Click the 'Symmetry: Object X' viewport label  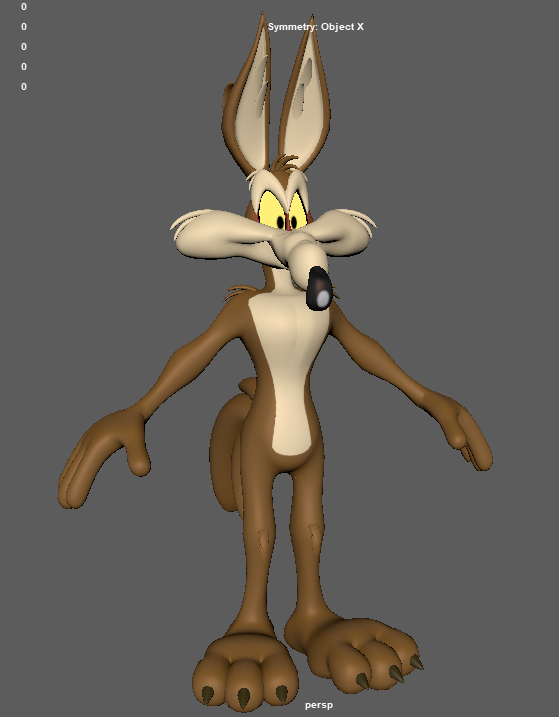[316, 27]
